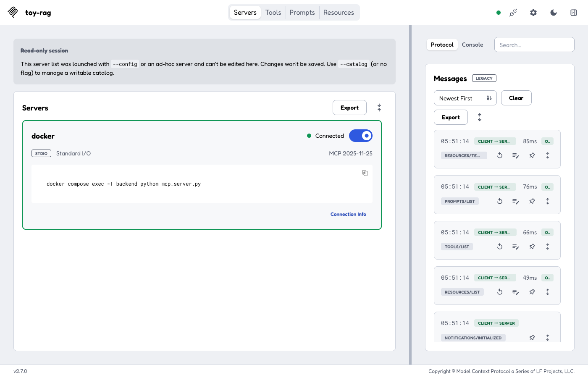The height and width of the screenshot is (378, 588).
Task: Click the STDIO transport badge
Action: click(41, 153)
